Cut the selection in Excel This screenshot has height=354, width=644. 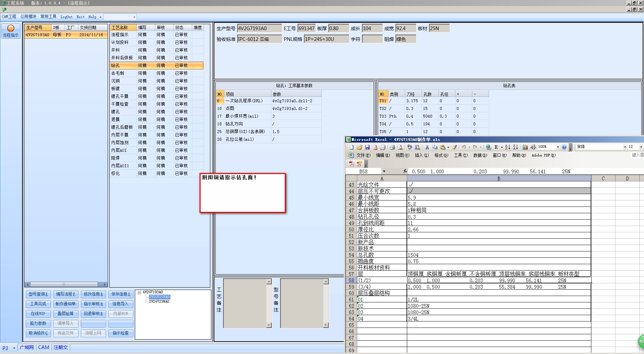click(427, 147)
